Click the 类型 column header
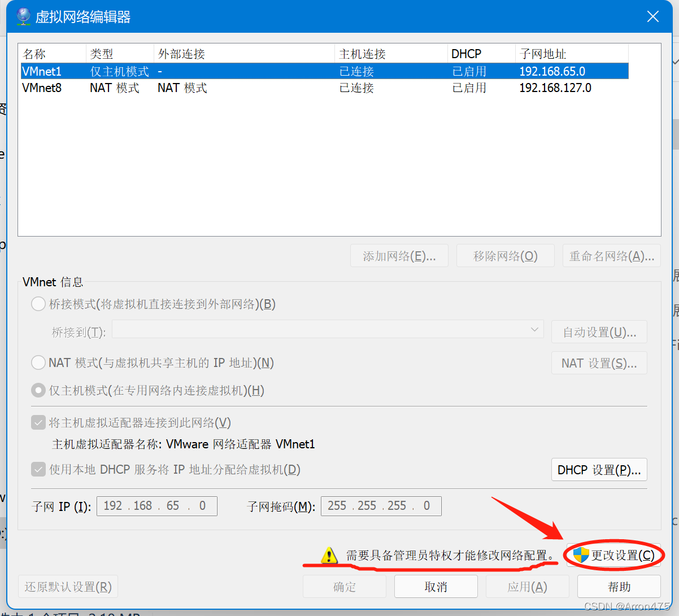Viewport: 679px width, 616px height. (120, 54)
